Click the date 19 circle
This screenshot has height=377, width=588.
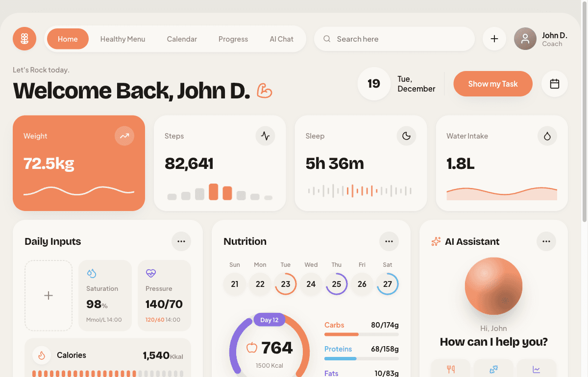click(x=374, y=84)
